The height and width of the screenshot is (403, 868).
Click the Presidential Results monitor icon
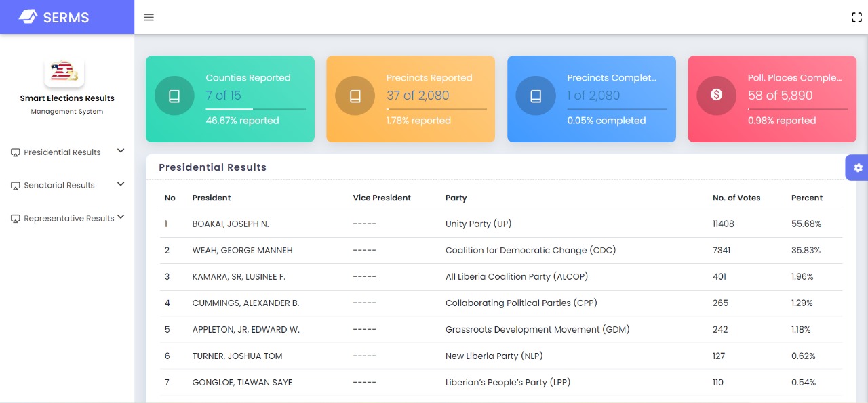(x=15, y=153)
